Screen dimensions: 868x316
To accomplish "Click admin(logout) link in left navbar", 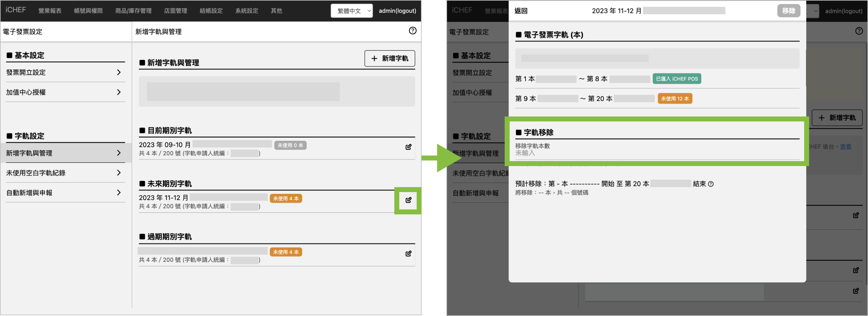I will 397,11.
